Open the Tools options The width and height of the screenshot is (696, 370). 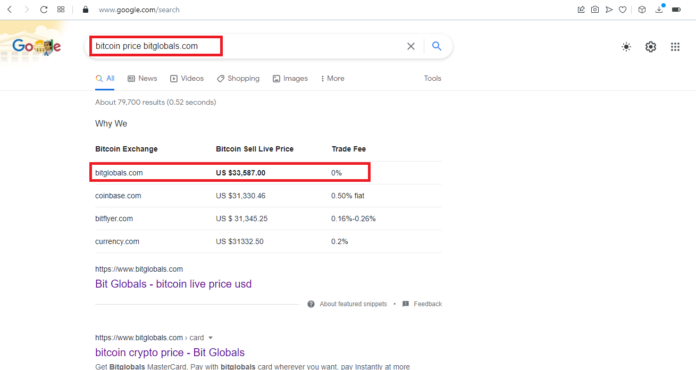point(432,79)
